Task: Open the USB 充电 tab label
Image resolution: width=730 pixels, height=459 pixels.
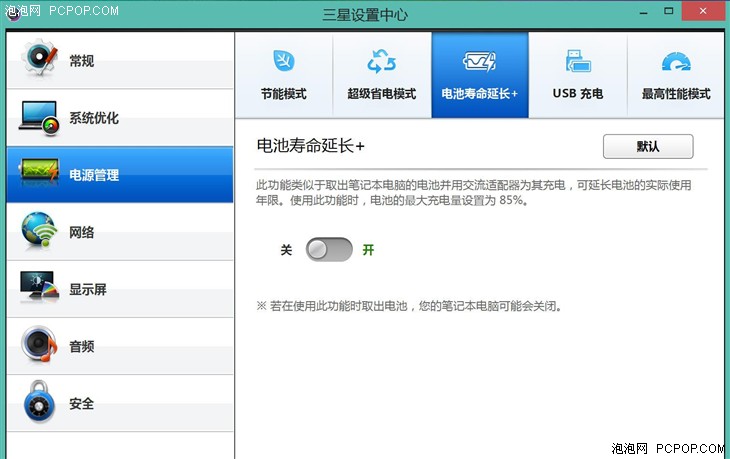Action: pos(578,94)
